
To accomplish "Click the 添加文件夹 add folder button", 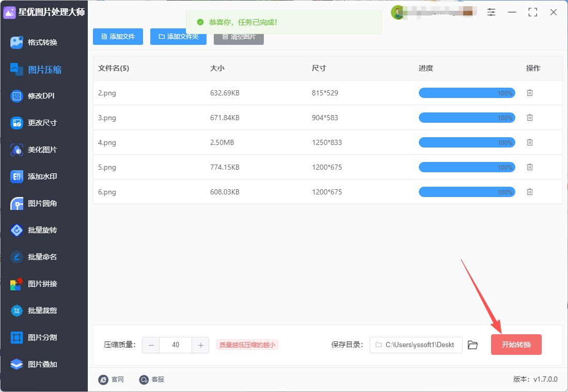I will coord(178,37).
